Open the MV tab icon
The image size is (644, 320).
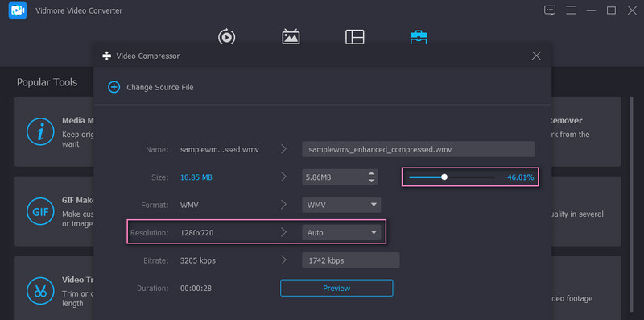pos(291,36)
